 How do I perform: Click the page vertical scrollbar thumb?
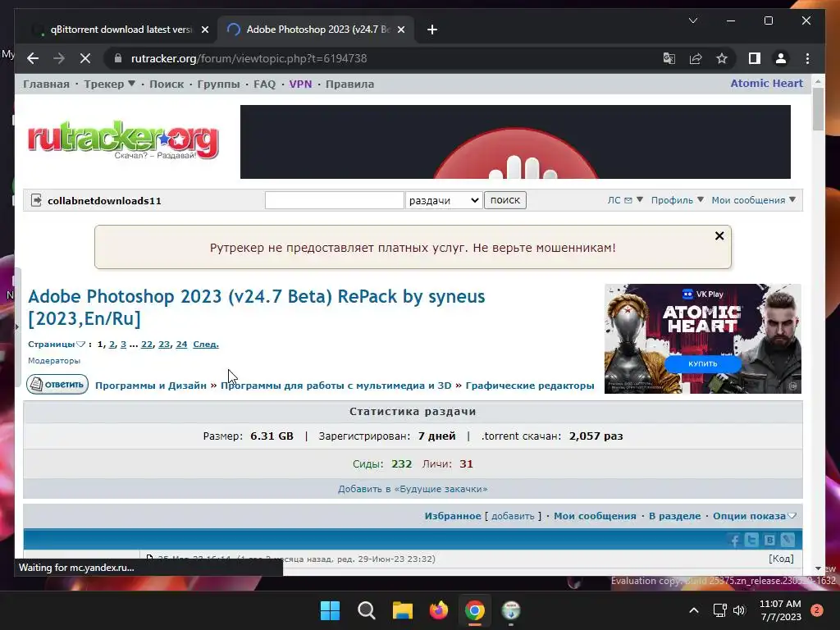(818, 109)
